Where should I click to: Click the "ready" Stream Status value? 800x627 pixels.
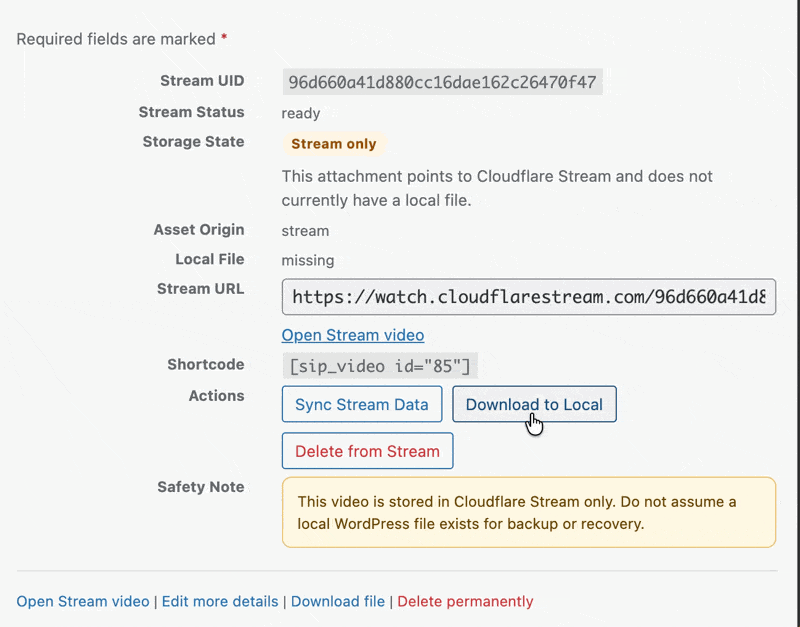(x=301, y=113)
